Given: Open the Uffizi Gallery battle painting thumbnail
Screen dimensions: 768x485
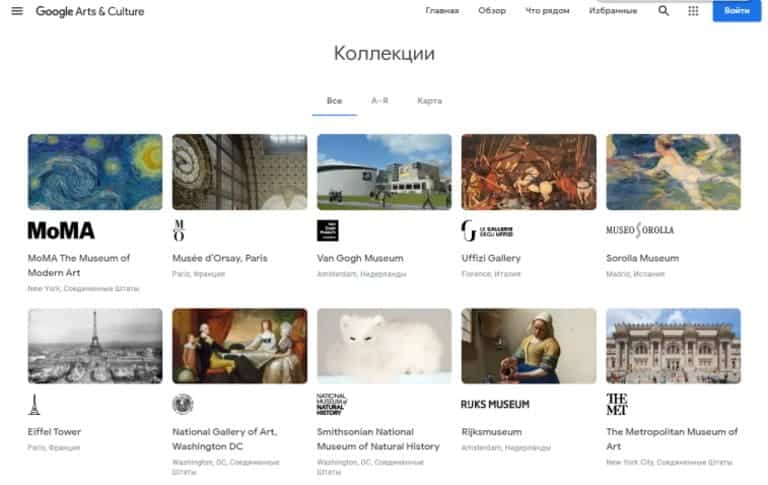Looking at the screenshot, I should (x=529, y=172).
